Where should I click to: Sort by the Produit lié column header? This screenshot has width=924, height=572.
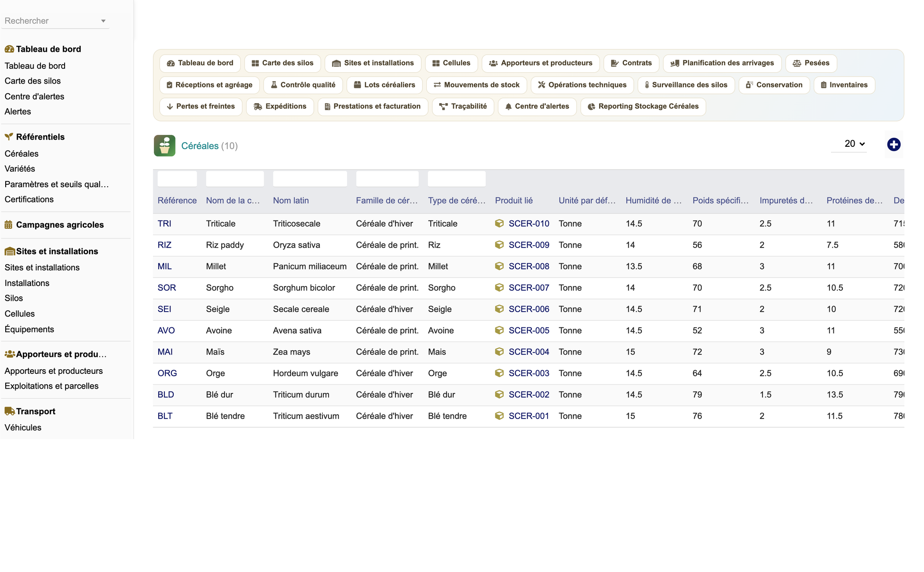[514, 200]
